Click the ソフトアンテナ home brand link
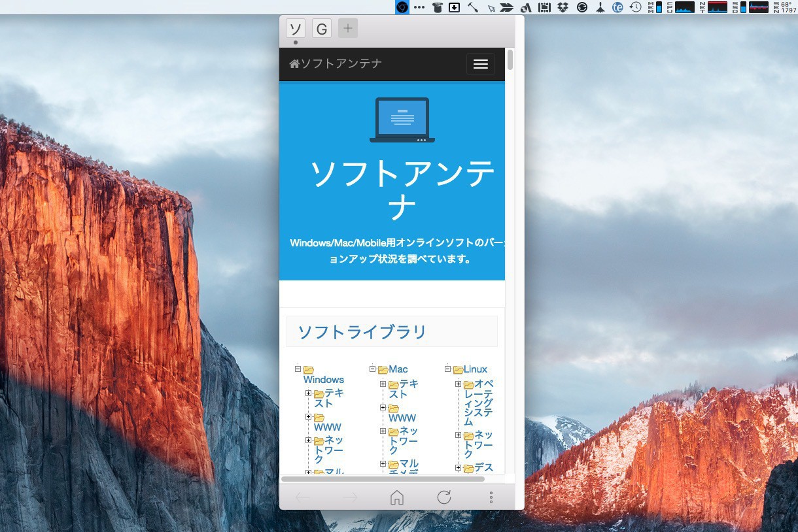This screenshot has width=798, height=532. pos(336,63)
